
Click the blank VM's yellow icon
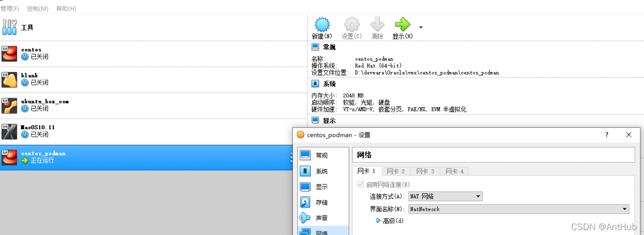pos(10,80)
